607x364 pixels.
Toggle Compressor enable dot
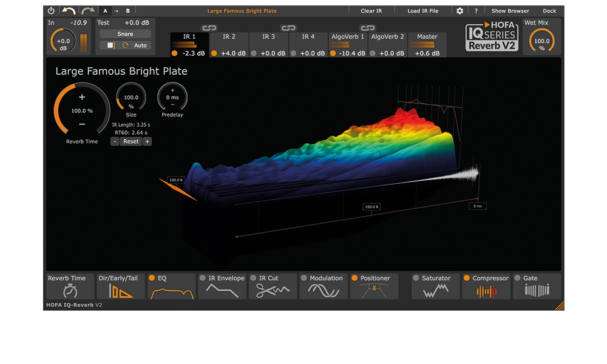[x=466, y=278]
